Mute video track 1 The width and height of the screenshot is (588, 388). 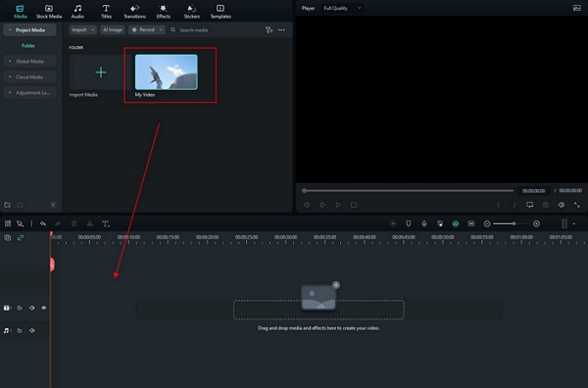click(x=32, y=308)
